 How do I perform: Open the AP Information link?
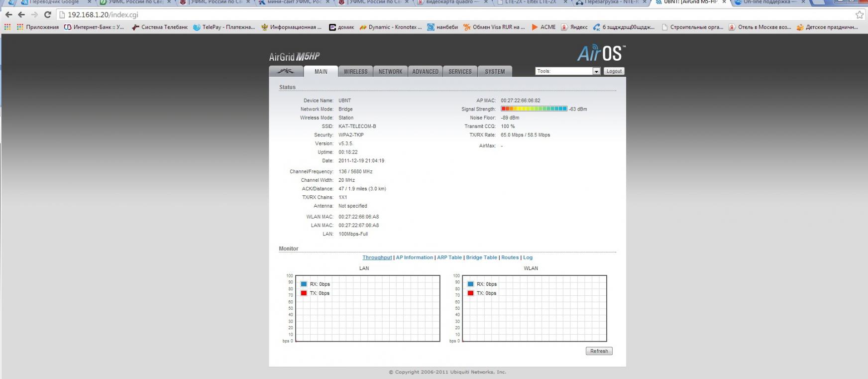414,257
